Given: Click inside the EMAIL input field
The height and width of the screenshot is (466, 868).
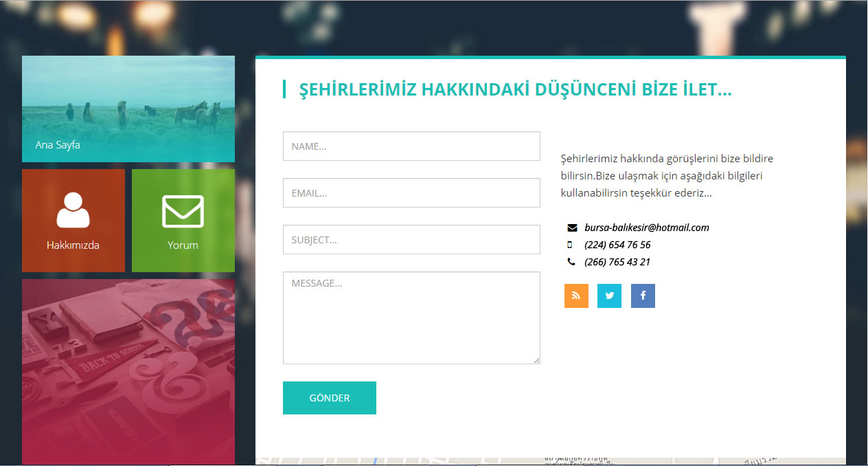Looking at the screenshot, I should click(x=411, y=192).
